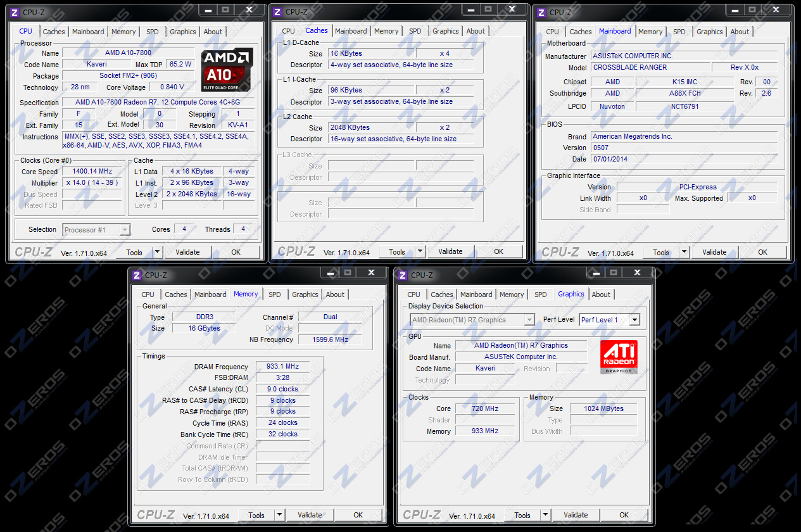Switch to Caches tab in the first CPU-Z window
The height and width of the screenshot is (532, 801).
click(54, 32)
